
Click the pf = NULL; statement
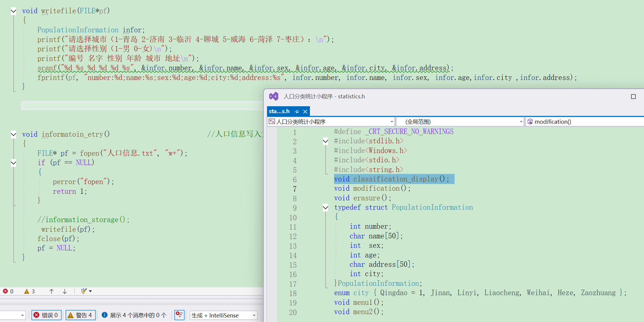coord(56,248)
